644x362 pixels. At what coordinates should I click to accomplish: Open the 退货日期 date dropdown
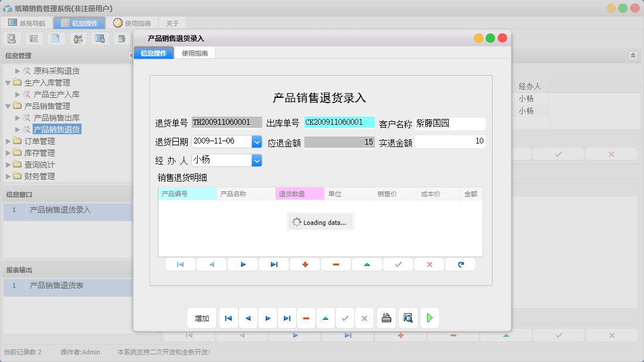[256, 141]
